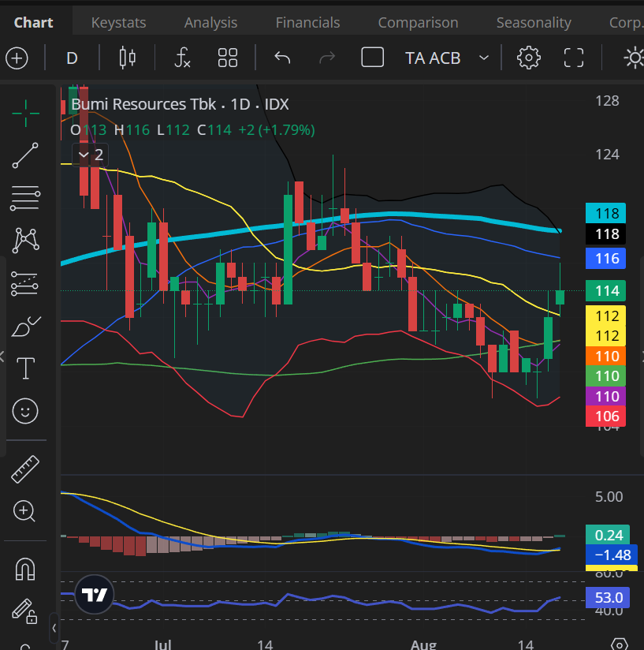Click the green 114 last price label
Viewport: 644px width, 650px height.
point(605,291)
